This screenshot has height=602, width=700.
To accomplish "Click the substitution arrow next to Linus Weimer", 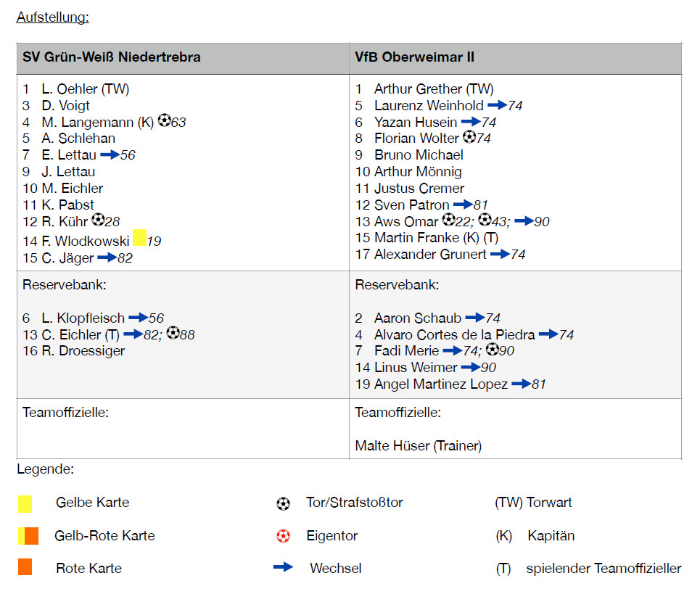I will click(470, 367).
